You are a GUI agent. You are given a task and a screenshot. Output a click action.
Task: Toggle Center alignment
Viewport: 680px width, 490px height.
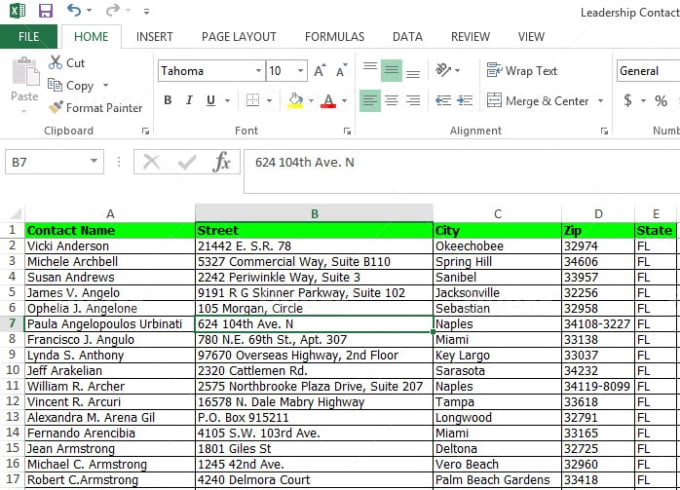point(391,101)
